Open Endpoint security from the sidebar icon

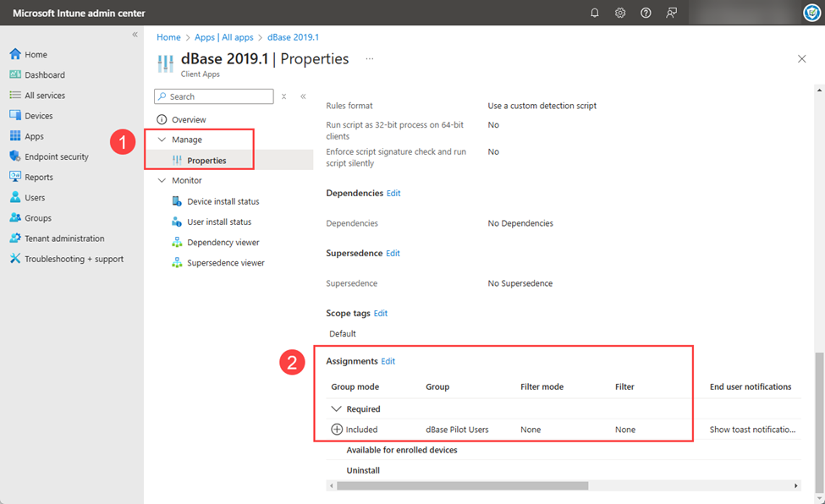coord(15,156)
